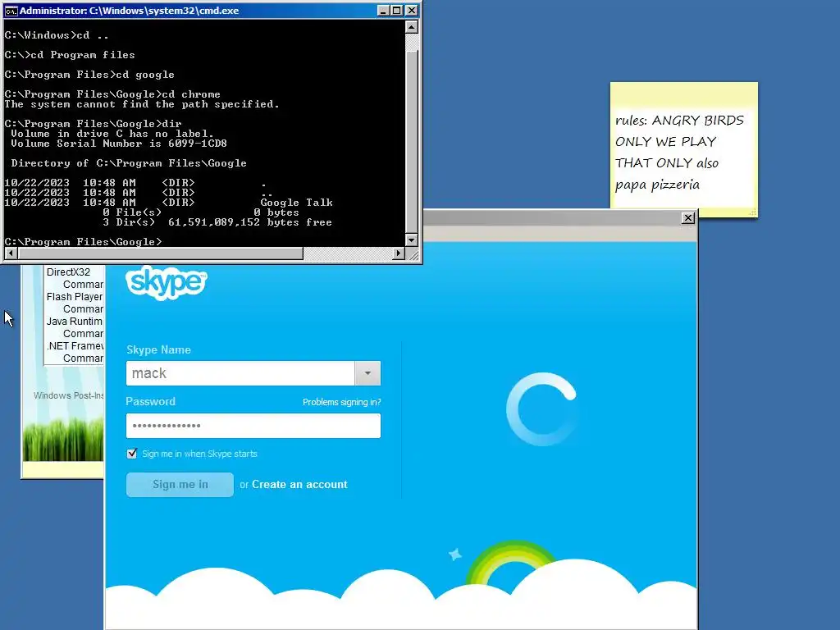
Task: Click 'Commar' entry under Flash Player
Action: [x=83, y=309]
